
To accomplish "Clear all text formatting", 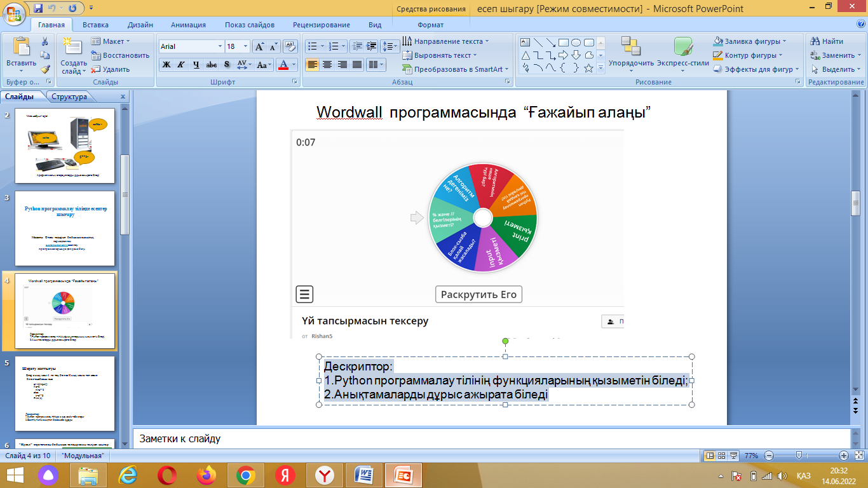I will coord(290,46).
